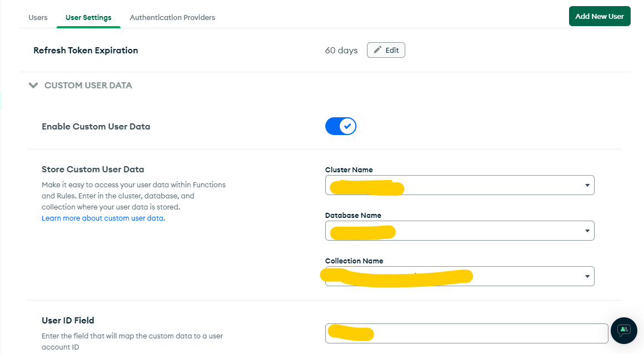Edit the Refresh Token Expiration value
Image resolution: width=644 pixels, height=354 pixels.
point(386,50)
